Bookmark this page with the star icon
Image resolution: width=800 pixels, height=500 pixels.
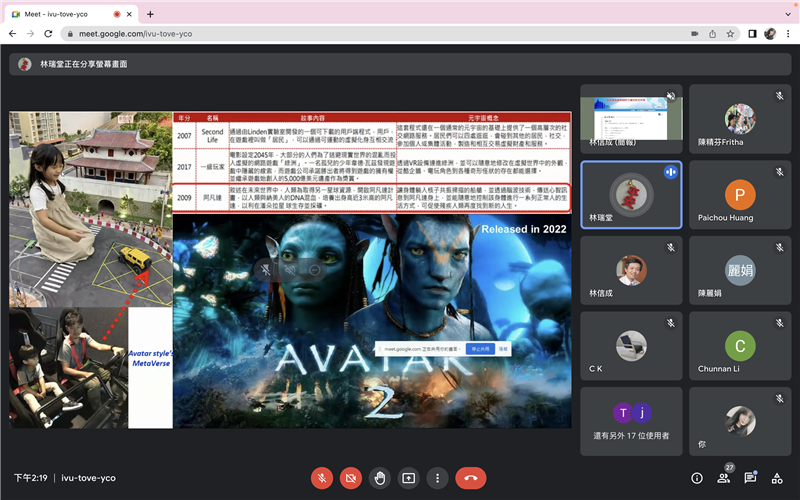click(733, 33)
